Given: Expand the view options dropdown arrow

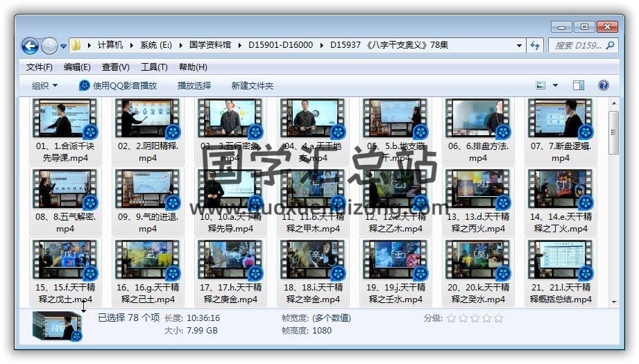Looking at the screenshot, I should point(555,85).
